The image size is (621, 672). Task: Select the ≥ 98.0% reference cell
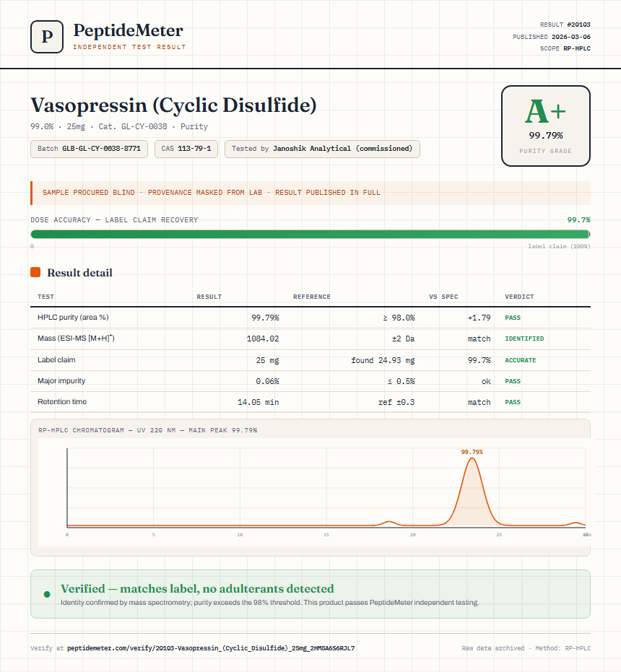point(399,318)
